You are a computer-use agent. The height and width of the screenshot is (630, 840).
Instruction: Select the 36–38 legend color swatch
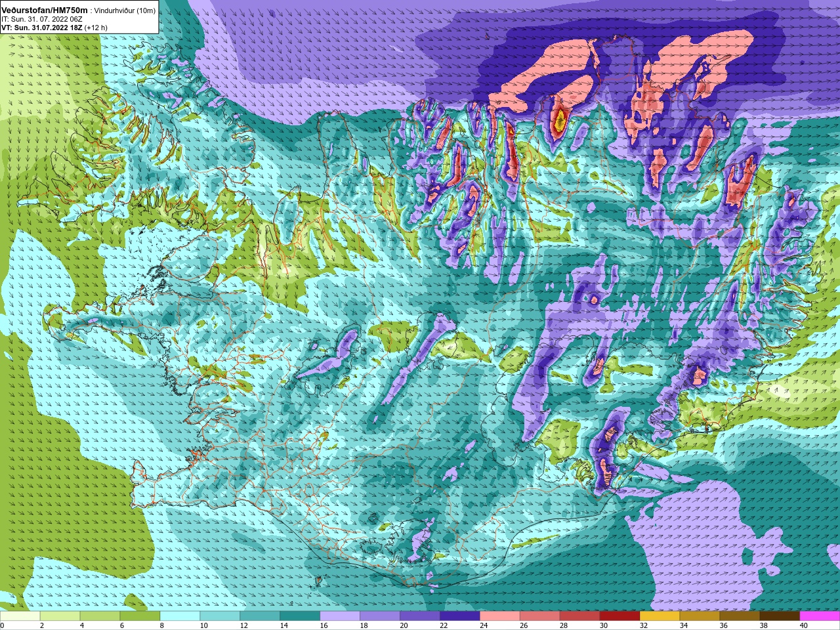click(x=741, y=616)
